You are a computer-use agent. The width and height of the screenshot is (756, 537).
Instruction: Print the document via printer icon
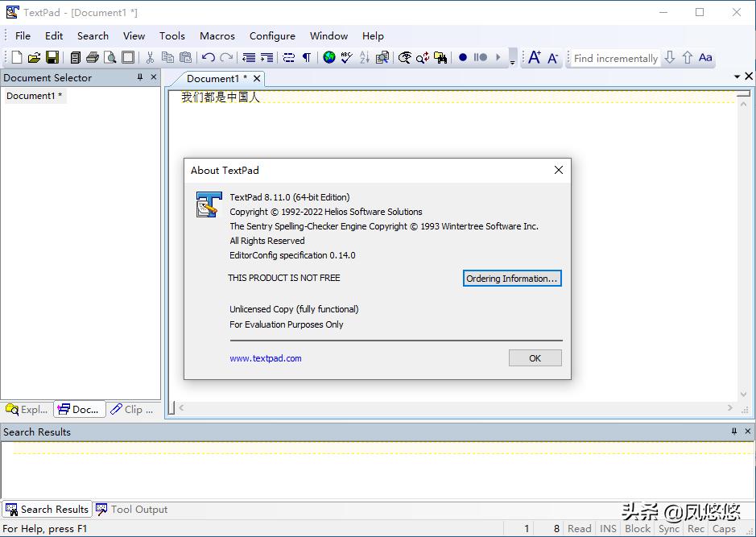tap(92, 57)
